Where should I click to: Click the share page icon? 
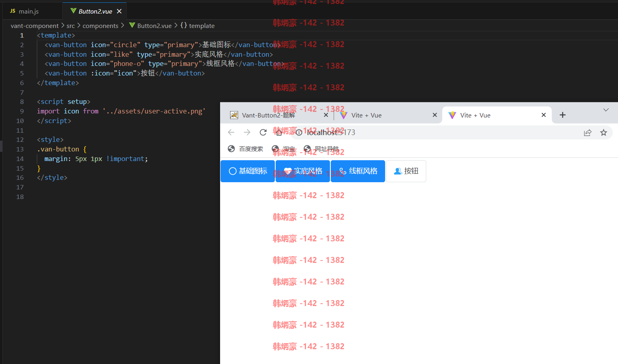click(588, 133)
